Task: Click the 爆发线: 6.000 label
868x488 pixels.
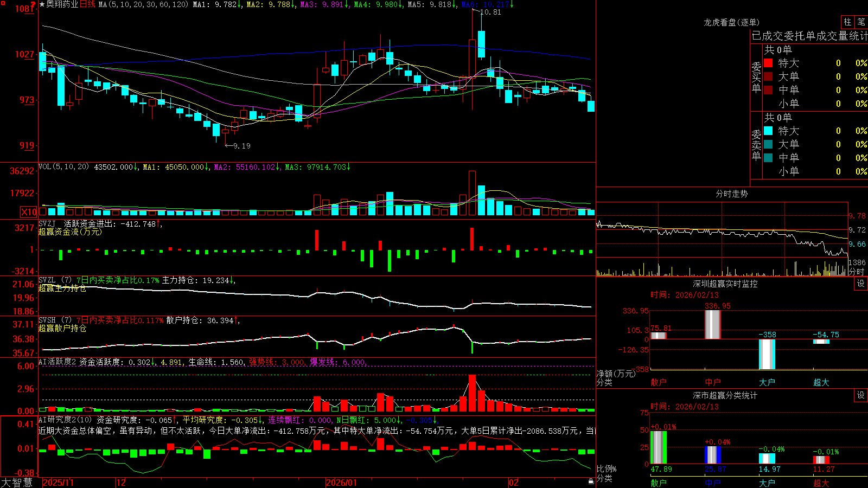Action: click(337, 362)
